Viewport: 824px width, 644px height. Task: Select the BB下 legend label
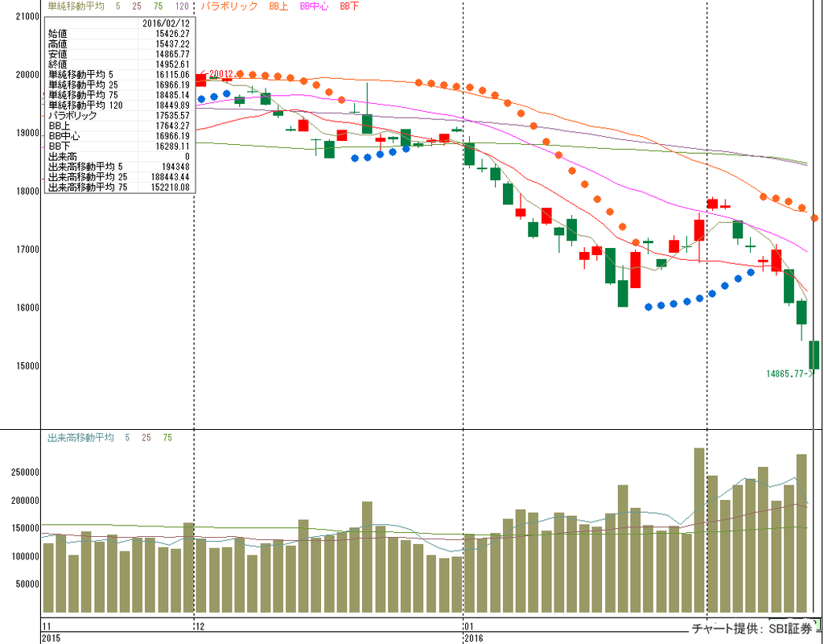pos(349,6)
